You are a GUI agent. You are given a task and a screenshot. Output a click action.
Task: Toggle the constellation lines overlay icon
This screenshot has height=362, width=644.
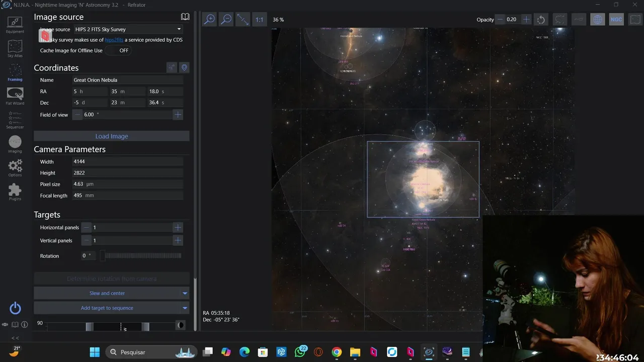579,20
